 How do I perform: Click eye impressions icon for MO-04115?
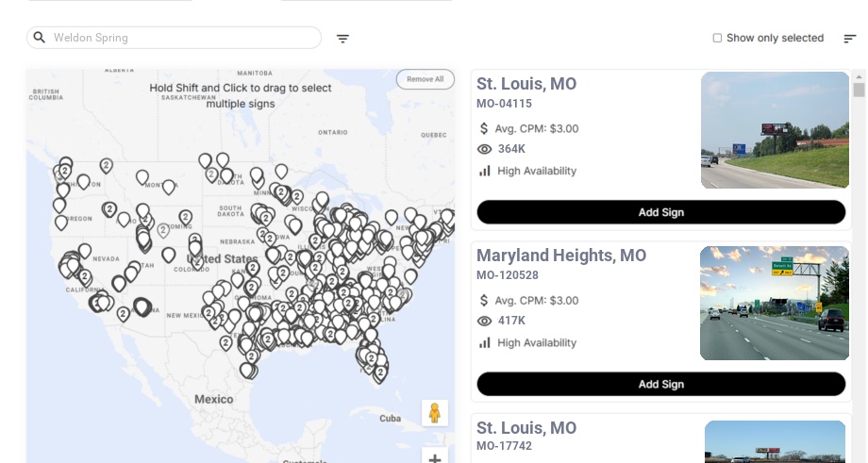click(x=485, y=149)
